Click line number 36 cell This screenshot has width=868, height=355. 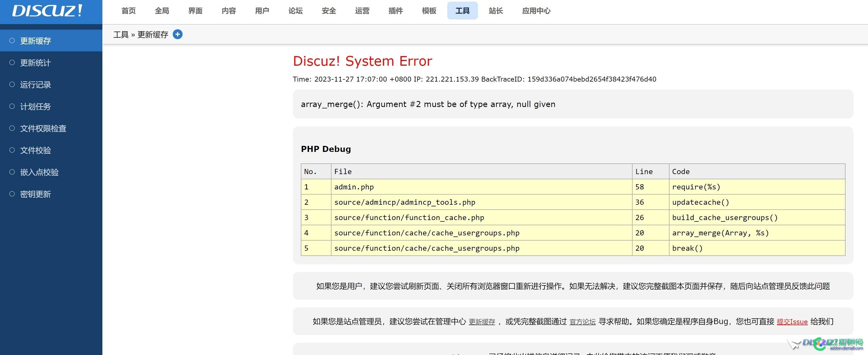click(651, 202)
